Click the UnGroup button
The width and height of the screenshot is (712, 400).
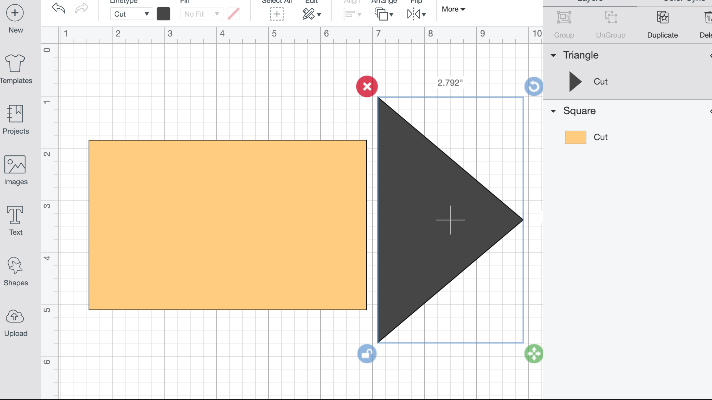pyautogui.click(x=611, y=24)
